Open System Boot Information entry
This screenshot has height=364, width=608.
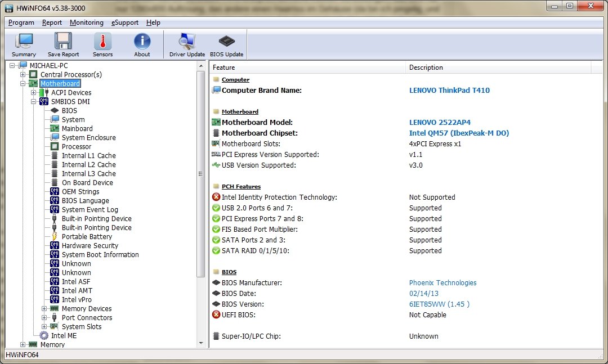point(100,254)
